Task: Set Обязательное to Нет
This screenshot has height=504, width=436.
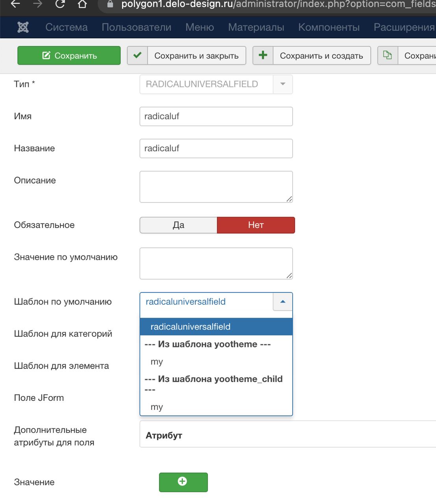Action: (x=256, y=225)
